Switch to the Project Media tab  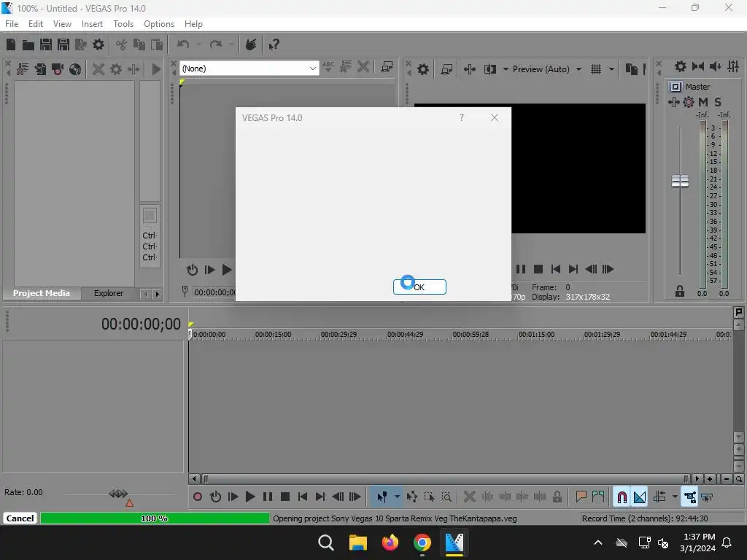click(42, 293)
